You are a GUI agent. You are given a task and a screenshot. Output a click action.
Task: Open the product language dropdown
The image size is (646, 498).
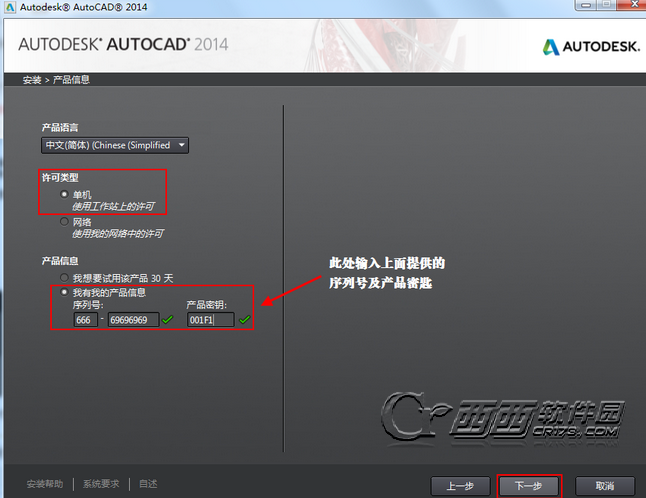click(x=115, y=145)
